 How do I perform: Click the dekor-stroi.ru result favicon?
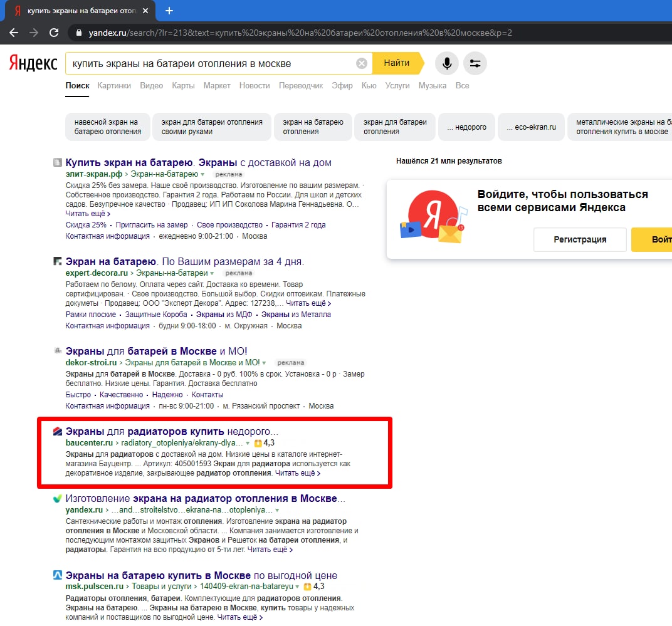pyautogui.click(x=58, y=351)
